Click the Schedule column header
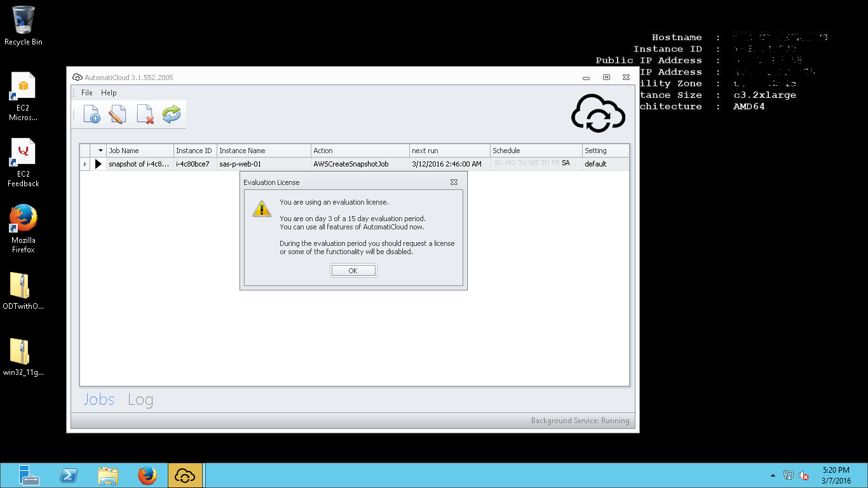 tap(536, 151)
